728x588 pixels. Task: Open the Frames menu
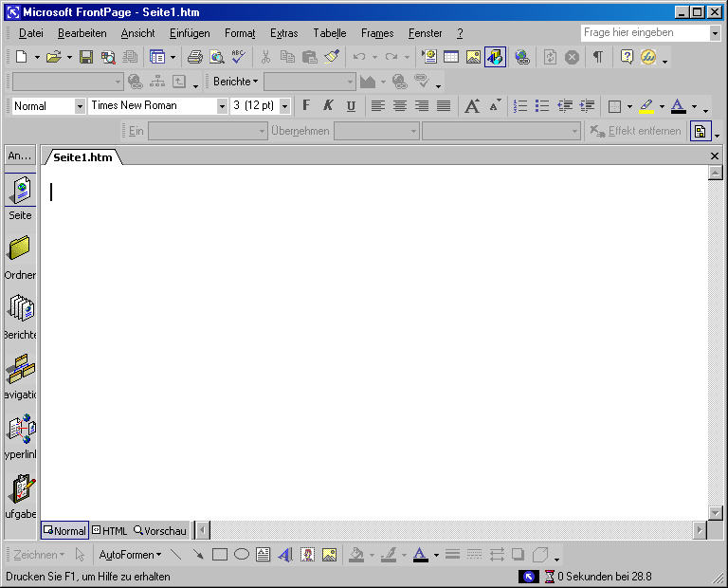point(377,33)
